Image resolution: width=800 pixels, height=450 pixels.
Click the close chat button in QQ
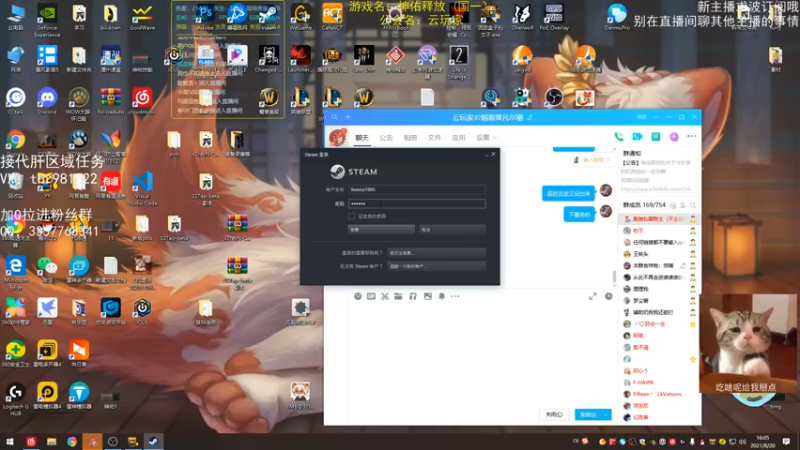click(x=554, y=414)
